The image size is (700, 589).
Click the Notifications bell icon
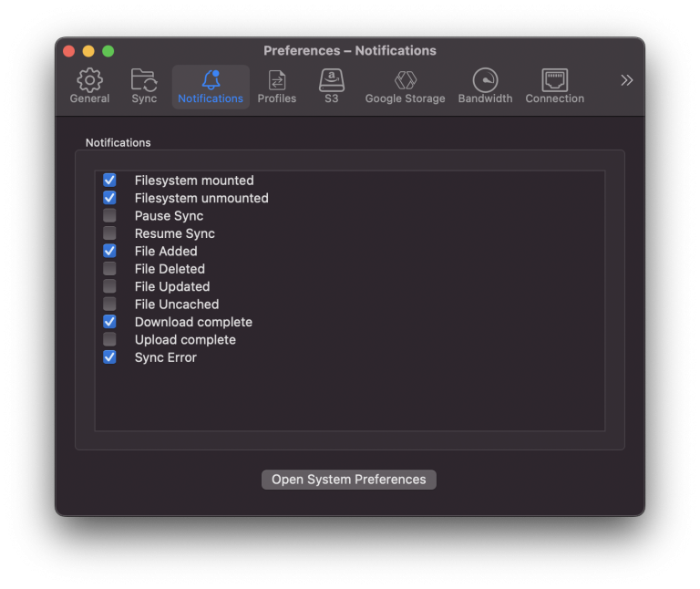point(211,80)
